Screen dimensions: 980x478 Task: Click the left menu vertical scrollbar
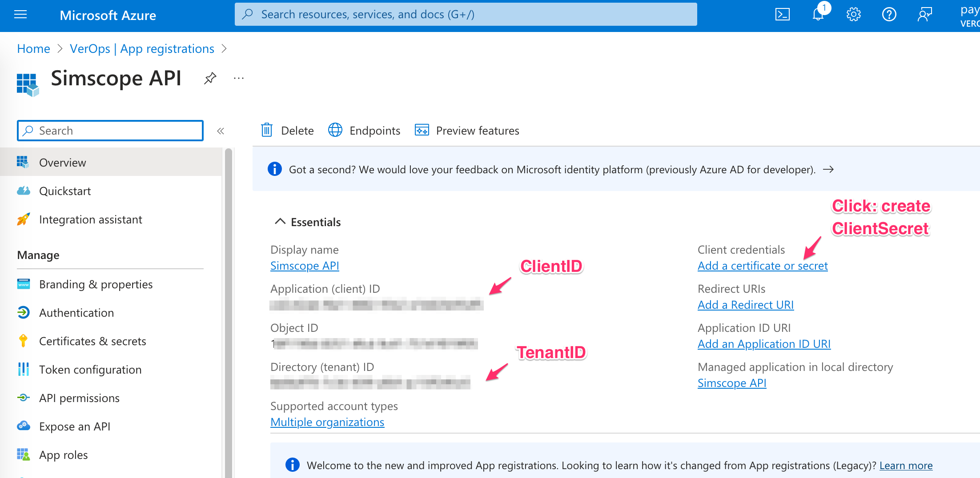tap(229, 313)
